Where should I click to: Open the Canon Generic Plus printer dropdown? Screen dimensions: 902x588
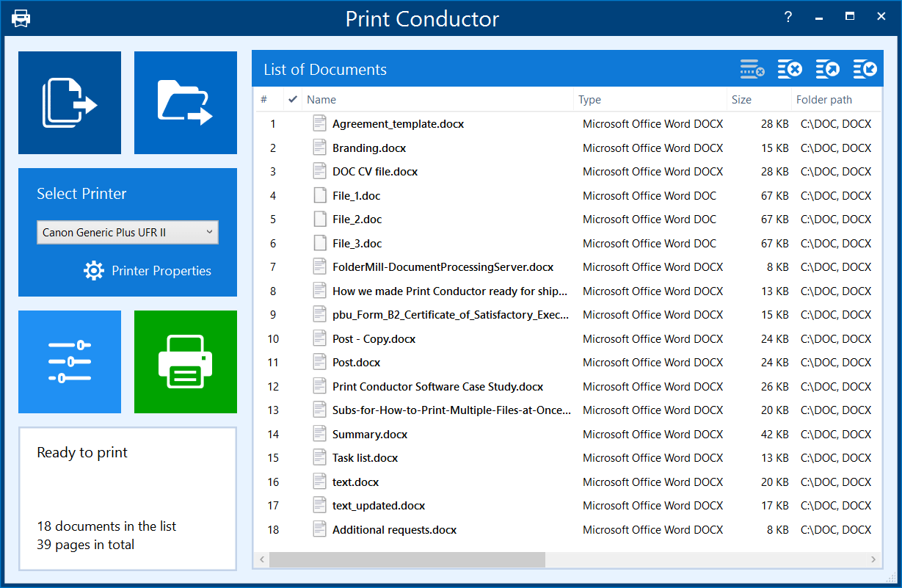click(x=127, y=233)
